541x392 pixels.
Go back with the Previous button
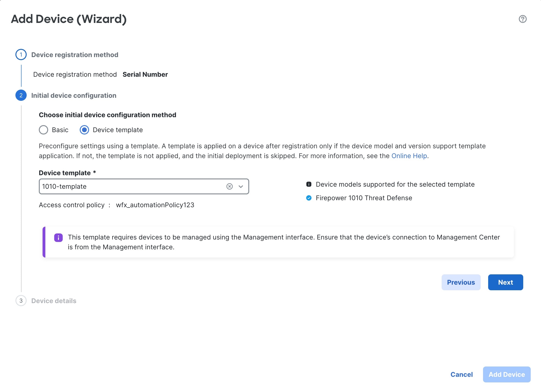(x=461, y=283)
